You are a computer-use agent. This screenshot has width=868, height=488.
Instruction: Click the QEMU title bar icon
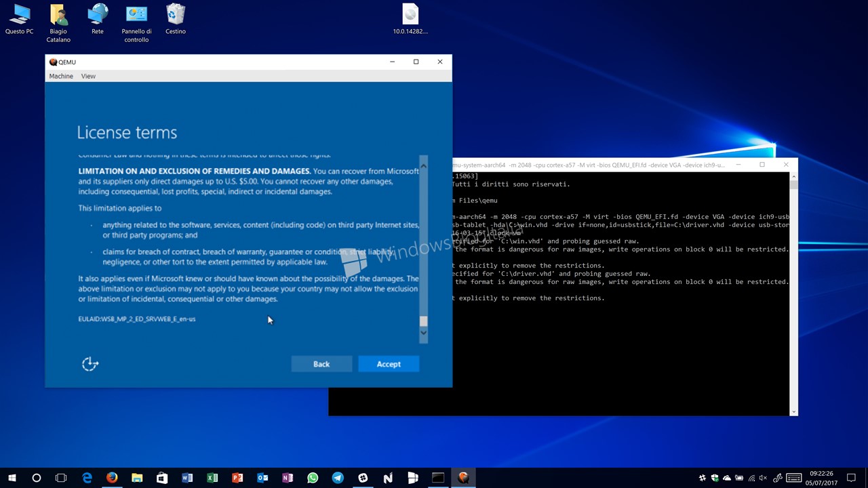(x=53, y=62)
